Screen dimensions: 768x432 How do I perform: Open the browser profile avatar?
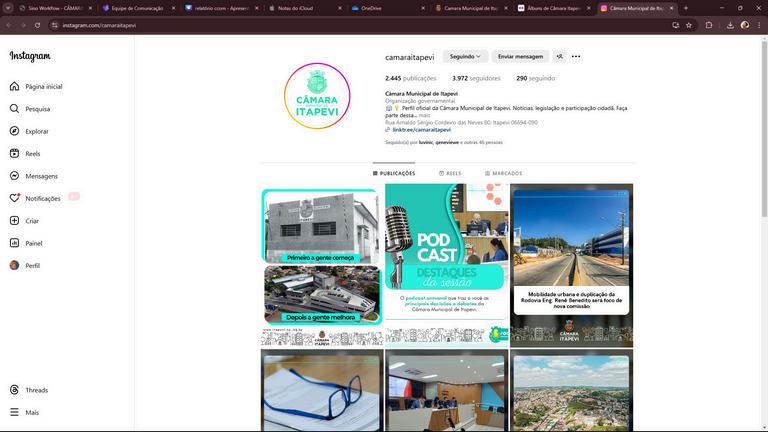click(744, 25)
